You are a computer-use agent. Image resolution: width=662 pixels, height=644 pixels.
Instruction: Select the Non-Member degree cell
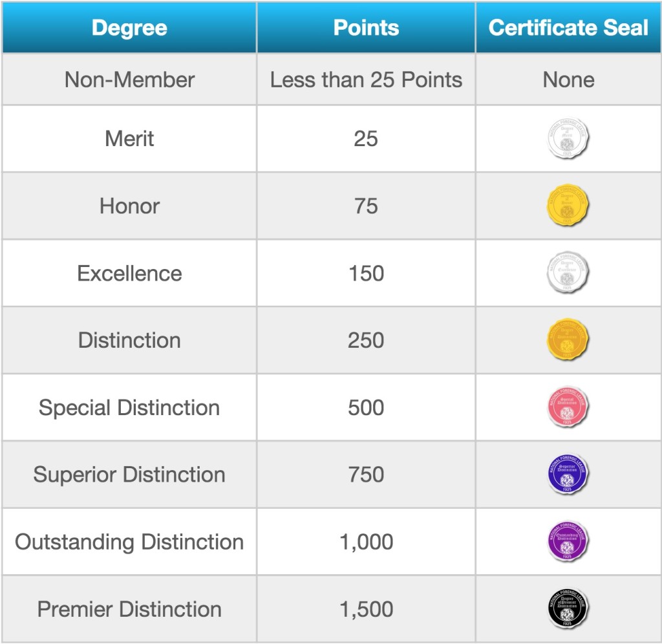[129, 80]
